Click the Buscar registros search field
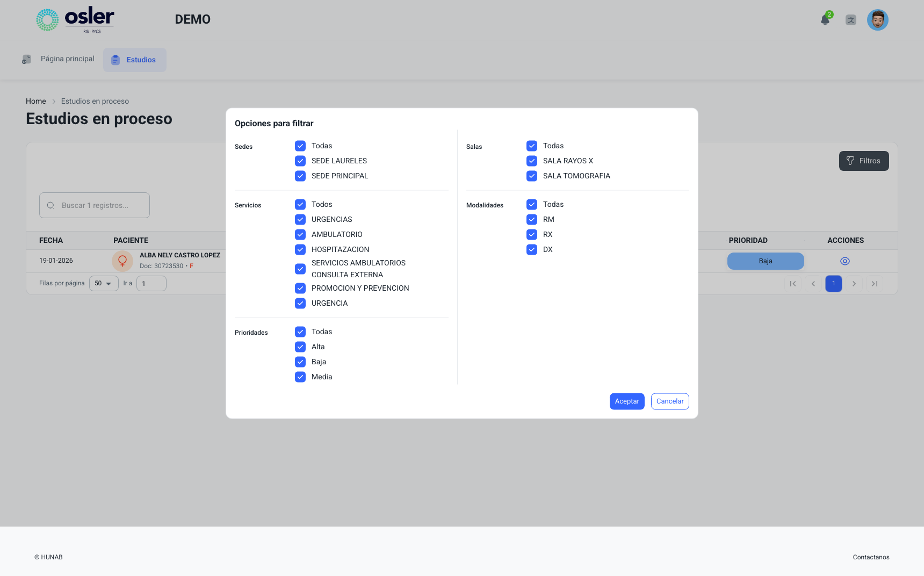This screenshot has height=576, width=924. point(95,205)
